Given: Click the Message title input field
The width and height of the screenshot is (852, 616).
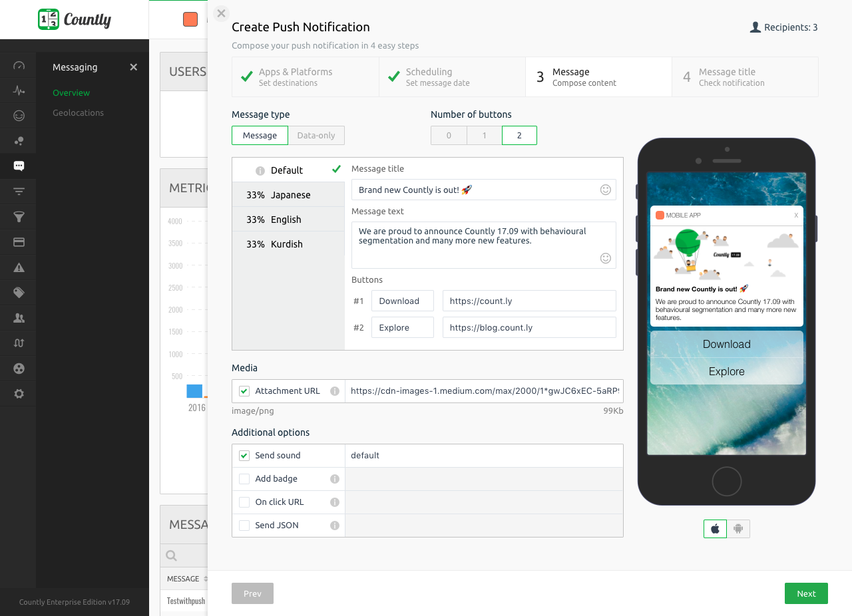Looking at the screenshot, I should [x=484, y=190].
